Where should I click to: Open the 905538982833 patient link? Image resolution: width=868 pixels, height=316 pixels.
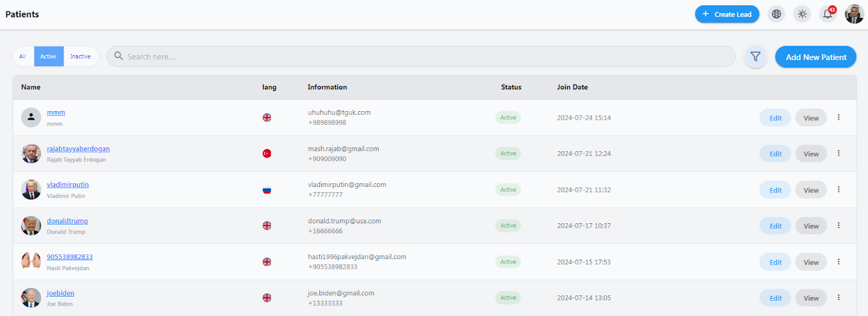(x=69, y=256)
